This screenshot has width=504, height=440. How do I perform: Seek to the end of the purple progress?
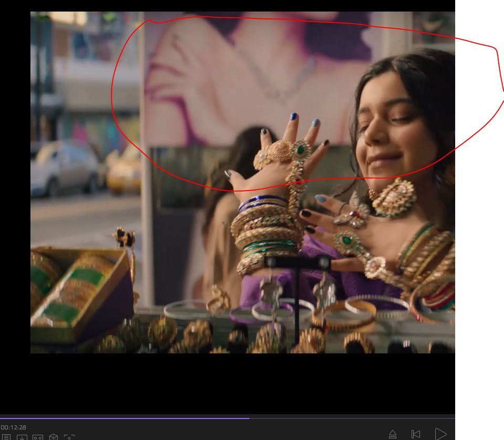(249, 418)
